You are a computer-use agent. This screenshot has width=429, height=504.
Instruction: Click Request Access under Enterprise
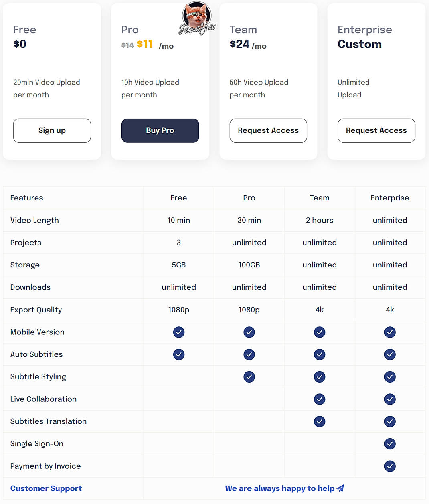pos(376,130)
